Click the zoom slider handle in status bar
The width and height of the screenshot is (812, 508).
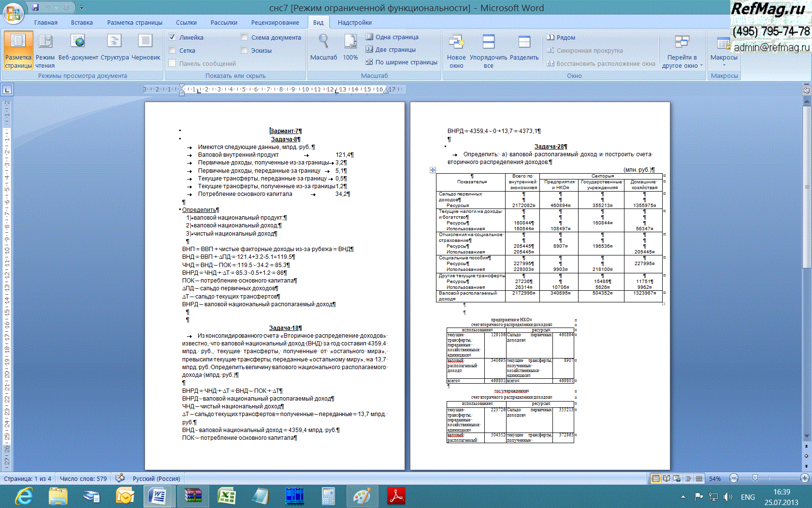755,478
